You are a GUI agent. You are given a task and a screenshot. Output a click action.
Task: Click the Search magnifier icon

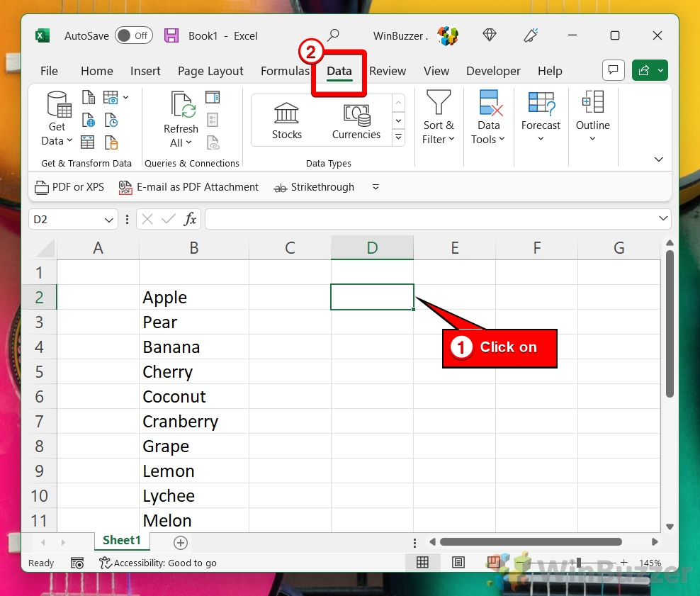pos(333,35)
